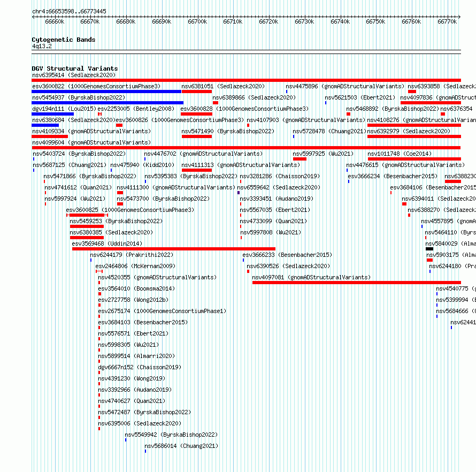
Task: Open nsv5472487 (ByrskaBishop2022) variant
Action: coord(144,412)
